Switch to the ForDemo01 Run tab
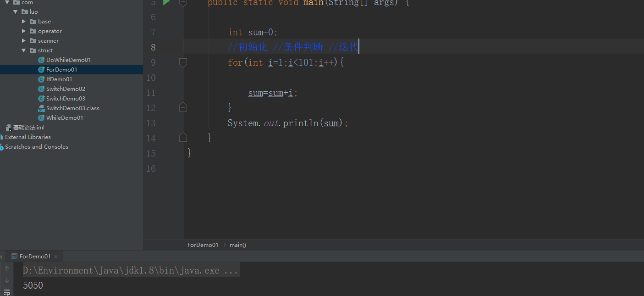 click(35, 256)
